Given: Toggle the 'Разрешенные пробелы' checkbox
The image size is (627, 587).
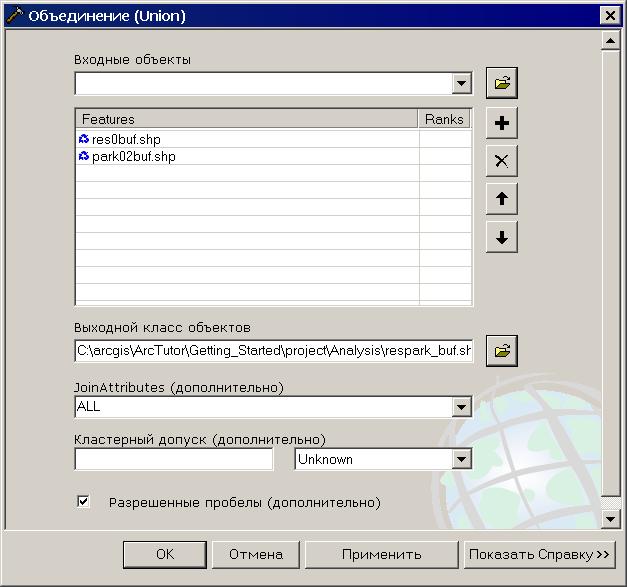Looking at the screenshot, I should point(83,501).
